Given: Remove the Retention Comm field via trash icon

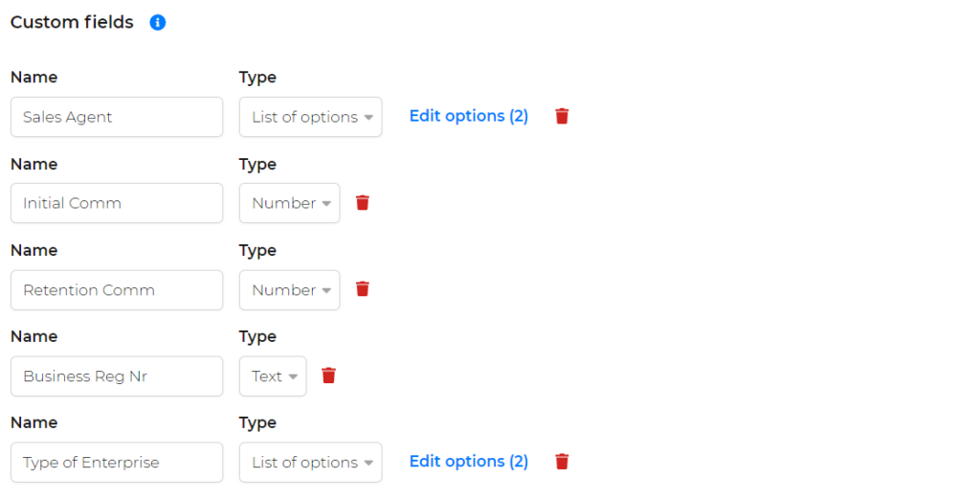Looking at the screenshot, I should (x=363, y=289).
